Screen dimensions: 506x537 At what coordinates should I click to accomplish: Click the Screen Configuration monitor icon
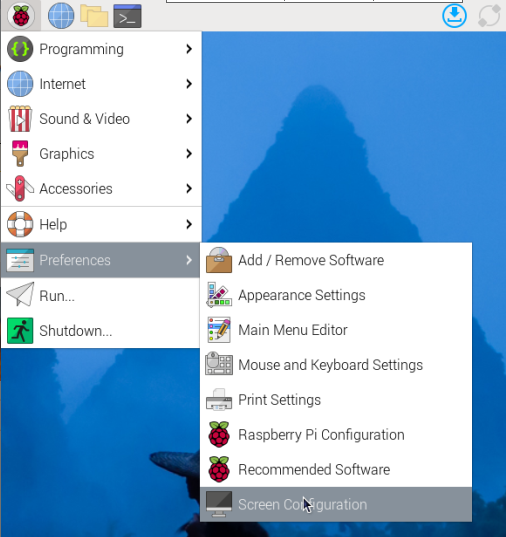(219, 504)
